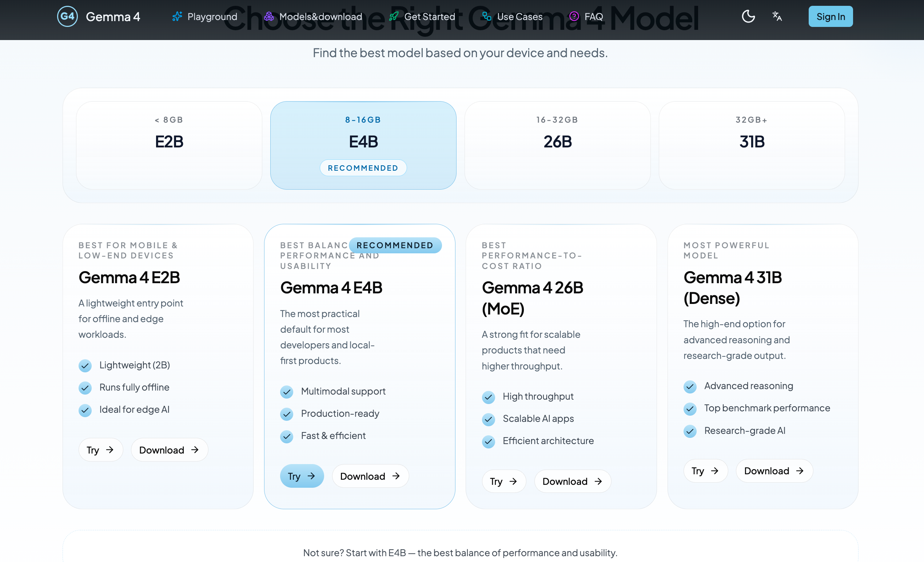
Task: Open the Use Cases menu item
Action: (519, 16)
